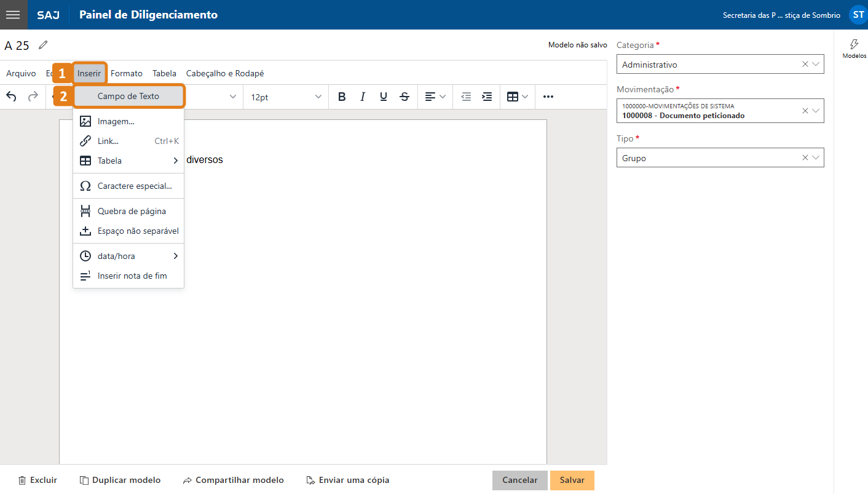
Task: Apply underline to text
Action: click(x=384, y=97)
